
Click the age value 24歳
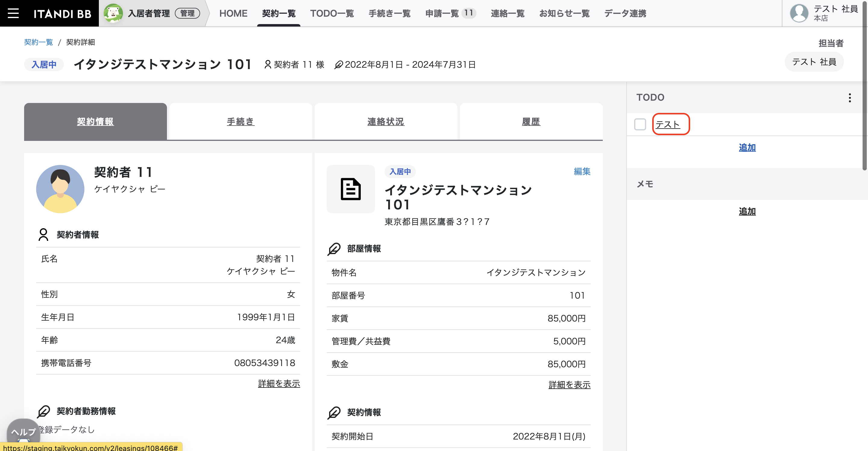click(285, 340)
